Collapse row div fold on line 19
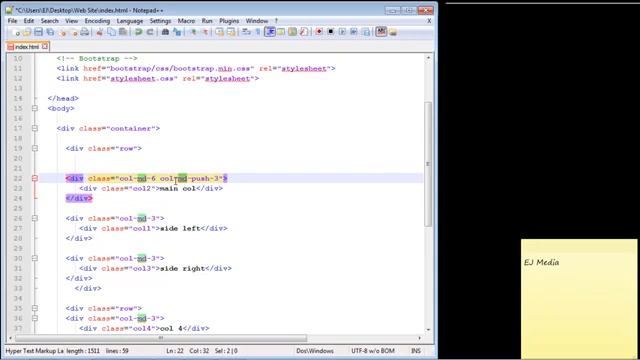The image size is (640, 360). tap(35, 148)
